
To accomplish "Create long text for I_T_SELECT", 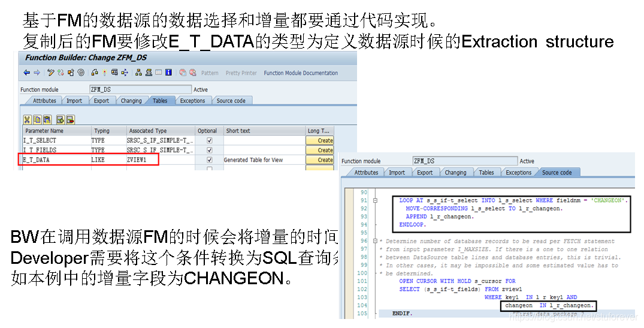I will click(x=319, y=140).
